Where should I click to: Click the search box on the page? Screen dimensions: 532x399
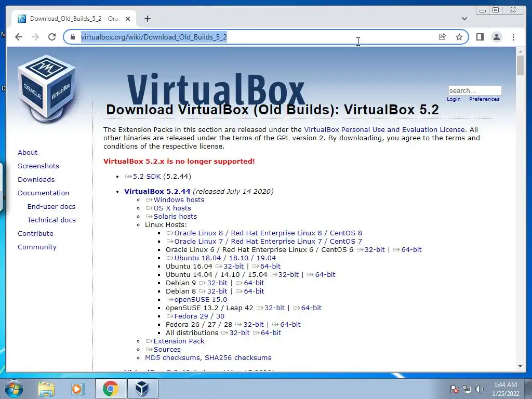click(475, 90)
